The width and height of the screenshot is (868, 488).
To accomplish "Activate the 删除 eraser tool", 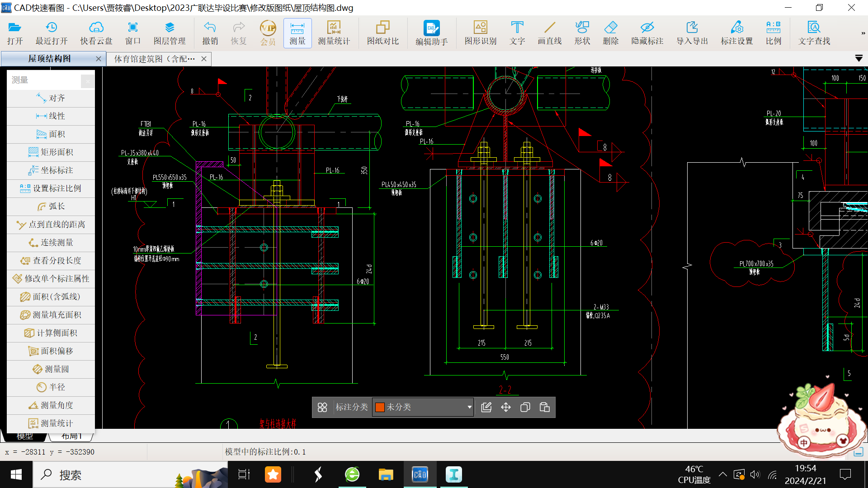I will pos(611,33).
